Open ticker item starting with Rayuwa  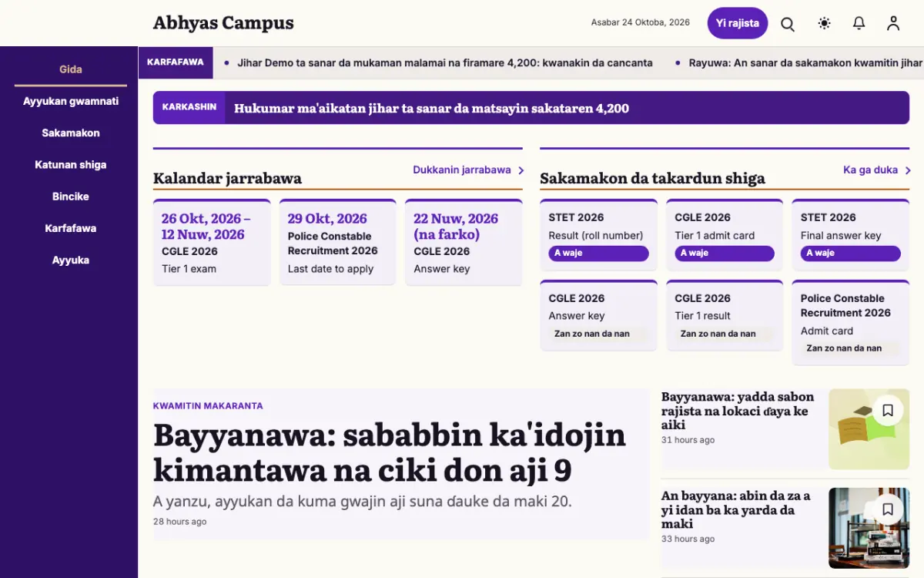point(805,63)
